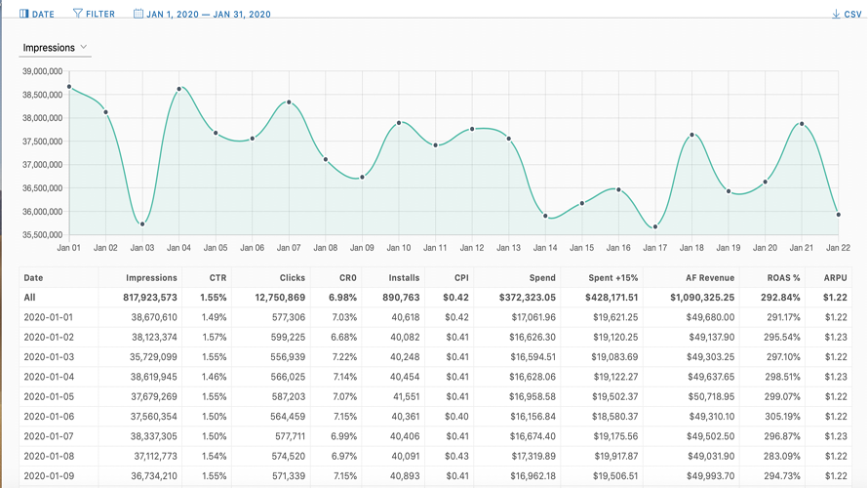Select the Jan 21 chart data point

pyautogui.click(x=802, y=124)
